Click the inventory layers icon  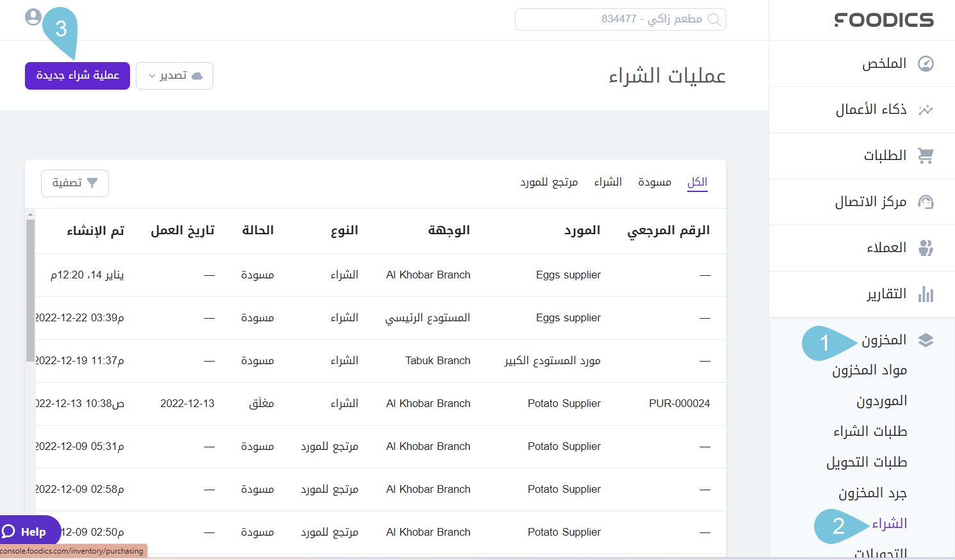click(926, 340)
